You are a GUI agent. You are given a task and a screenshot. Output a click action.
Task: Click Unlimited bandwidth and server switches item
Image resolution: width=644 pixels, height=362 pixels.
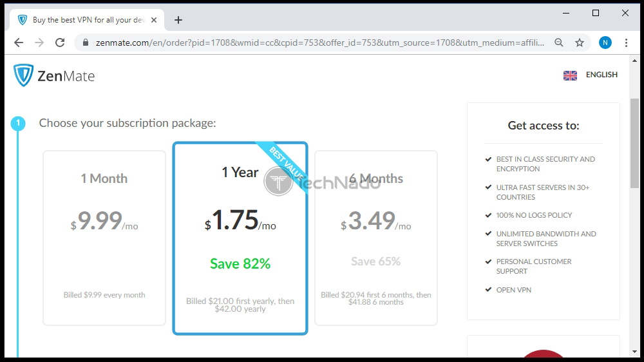(546, 239)
